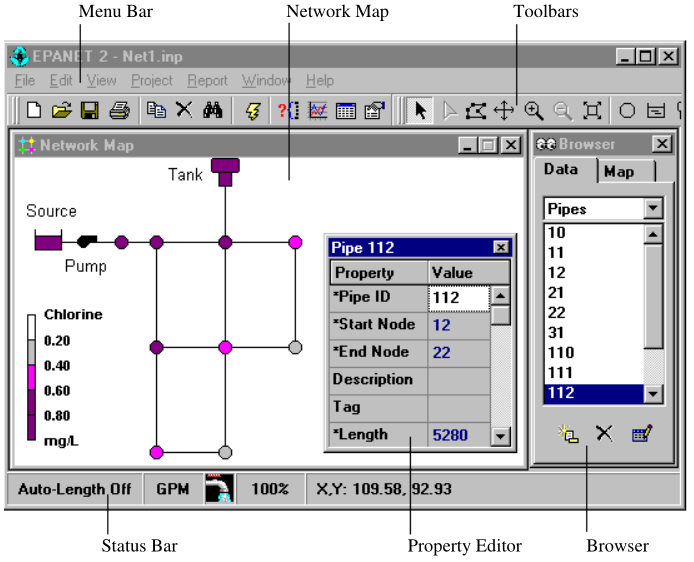Switch to the Map tab in Browser
Viewport: 694px width, 562px height.
(619, 172)
